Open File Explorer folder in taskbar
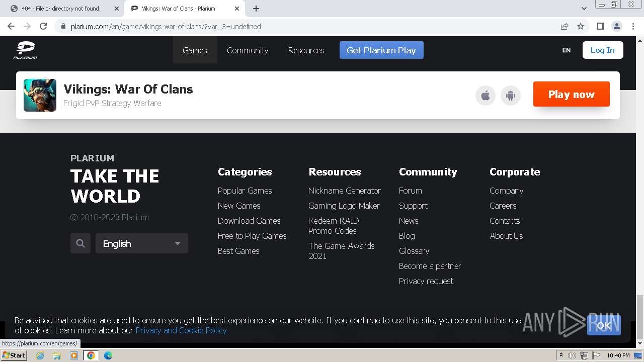 [x=57, y=355]
